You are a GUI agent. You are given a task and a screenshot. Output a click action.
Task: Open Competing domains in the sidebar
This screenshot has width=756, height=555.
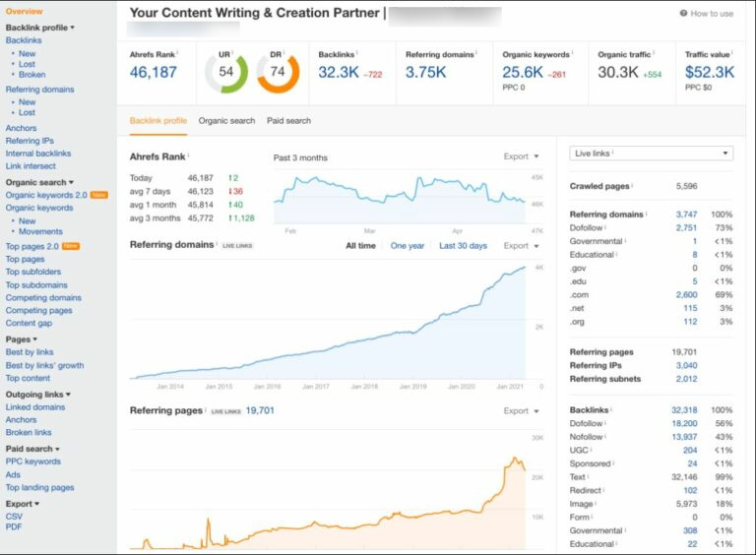click(43, 298)
